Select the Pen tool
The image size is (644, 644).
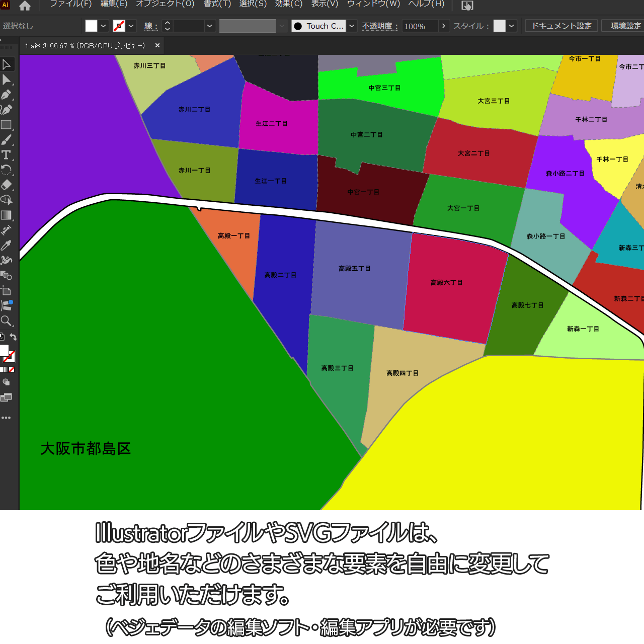[7, 95]
